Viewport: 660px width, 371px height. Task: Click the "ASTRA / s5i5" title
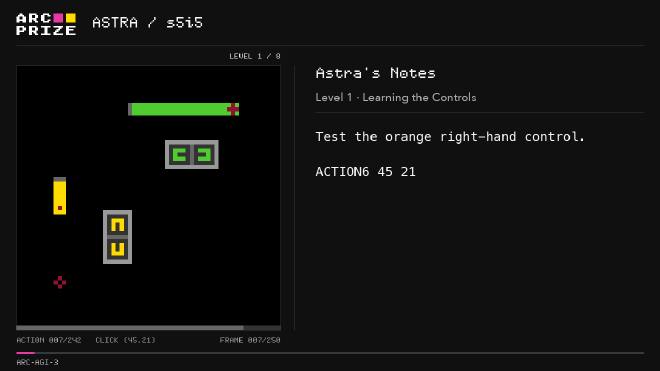coord(147,23)
